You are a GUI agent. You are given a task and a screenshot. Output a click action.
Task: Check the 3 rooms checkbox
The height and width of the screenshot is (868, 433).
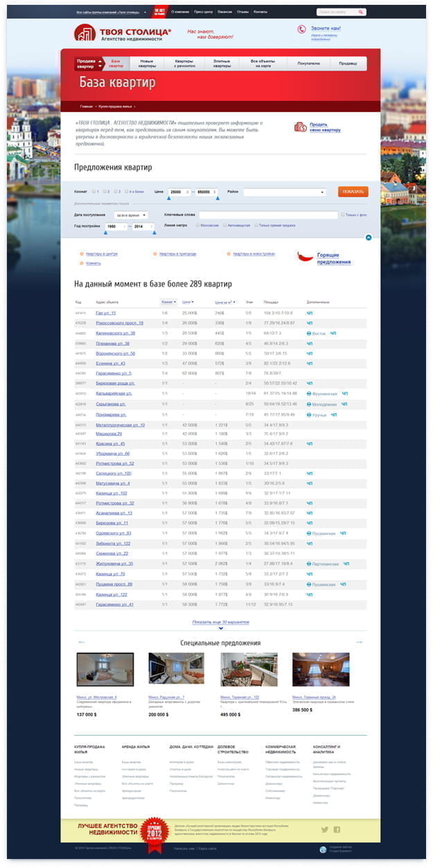tap(115, 191)
